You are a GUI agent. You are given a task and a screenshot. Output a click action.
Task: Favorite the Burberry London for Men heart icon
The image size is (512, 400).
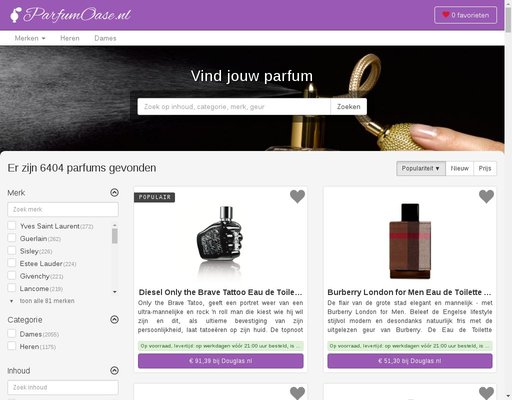coord(486,196)
